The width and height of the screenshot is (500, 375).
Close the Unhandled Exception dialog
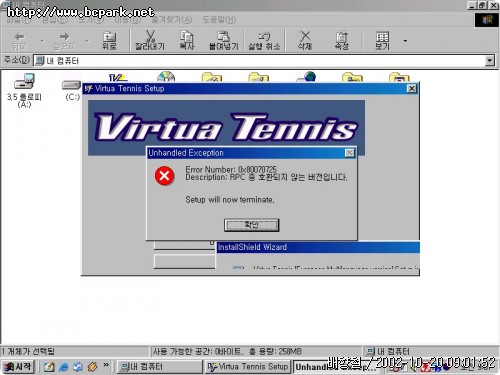(349, 153)
